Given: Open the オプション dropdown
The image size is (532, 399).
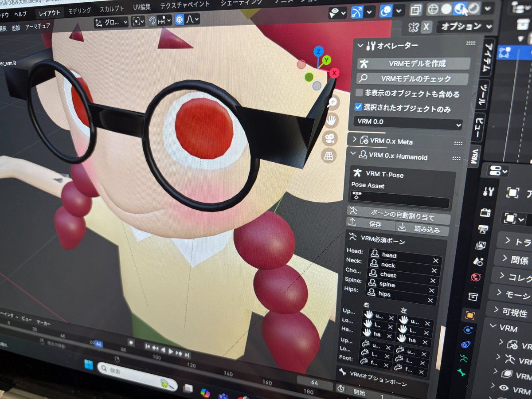Looking at the screenshot, I should coord(465,27).
